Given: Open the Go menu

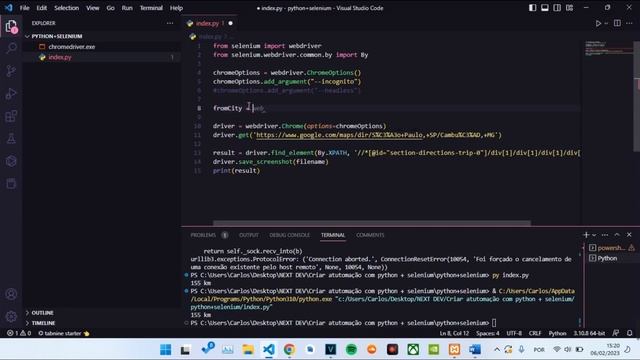Looking at the screenshot, I should [110, 8].
